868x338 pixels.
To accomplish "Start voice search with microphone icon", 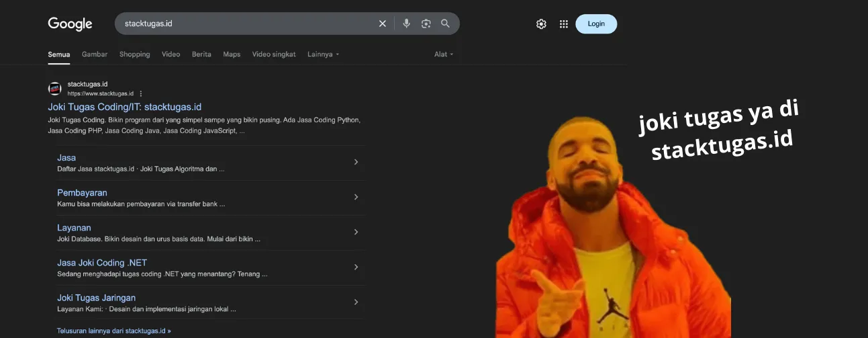I will (x=406, y=24).
